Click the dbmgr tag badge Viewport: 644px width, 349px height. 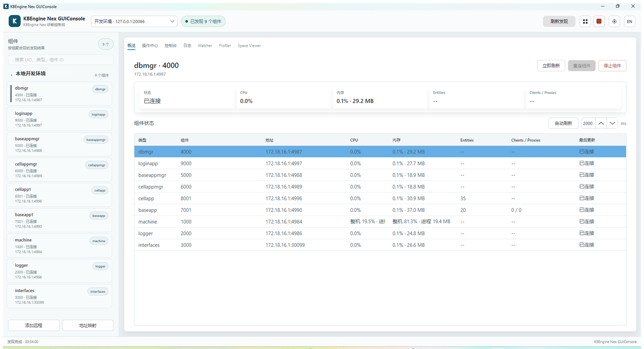click(100, 89)
